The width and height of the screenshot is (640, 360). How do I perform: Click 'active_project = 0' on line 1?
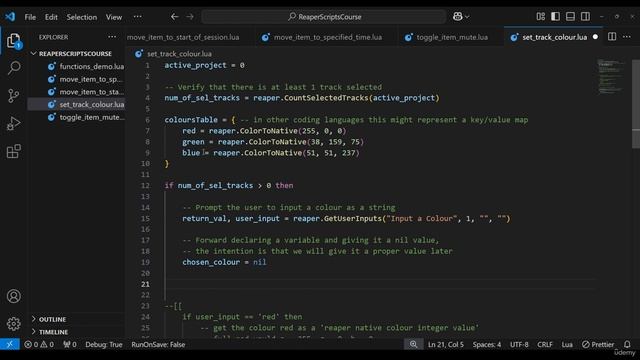coord(204,65)
